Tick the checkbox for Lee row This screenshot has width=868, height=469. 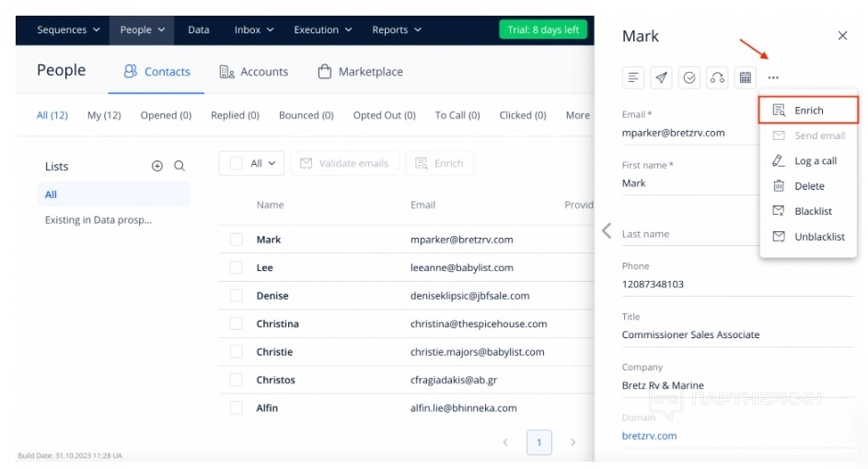coord(237,267)
